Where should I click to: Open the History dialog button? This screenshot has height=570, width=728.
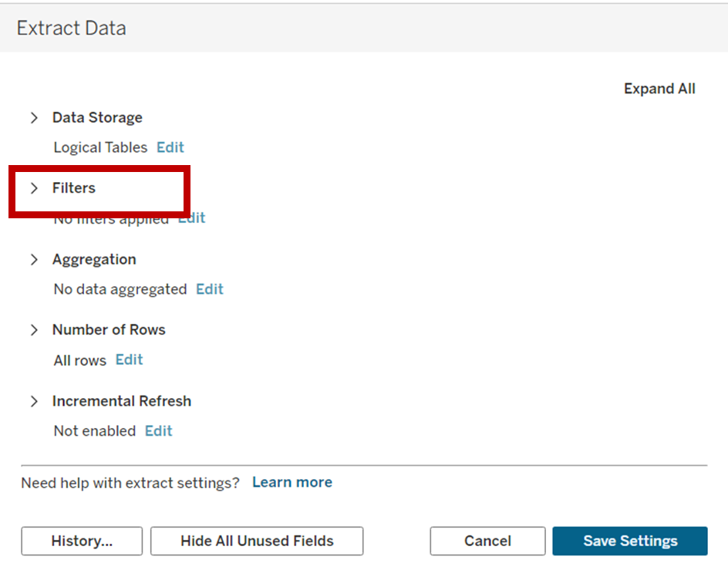pyautogui.click(x=82, y=541)
